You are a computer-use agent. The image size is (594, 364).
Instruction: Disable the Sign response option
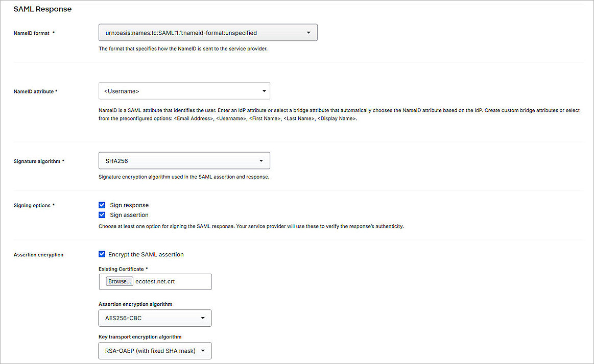point(102,205)
